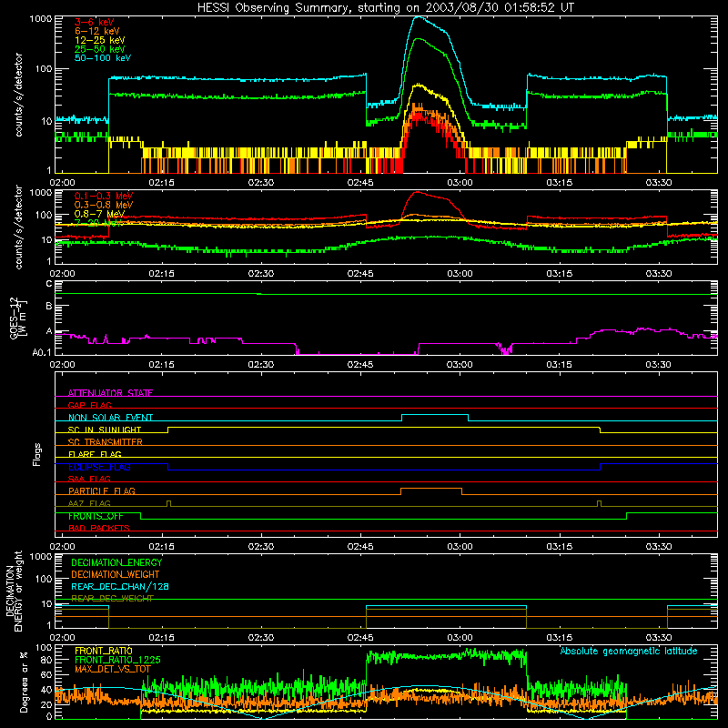Click the BAD_PACKETS flag label
The width and height of the screenshot is (728, 728).
[99, 528]
